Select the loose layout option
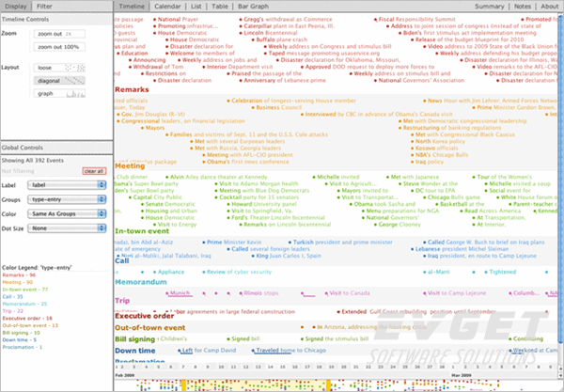The image size is (564, 392). 59,68
